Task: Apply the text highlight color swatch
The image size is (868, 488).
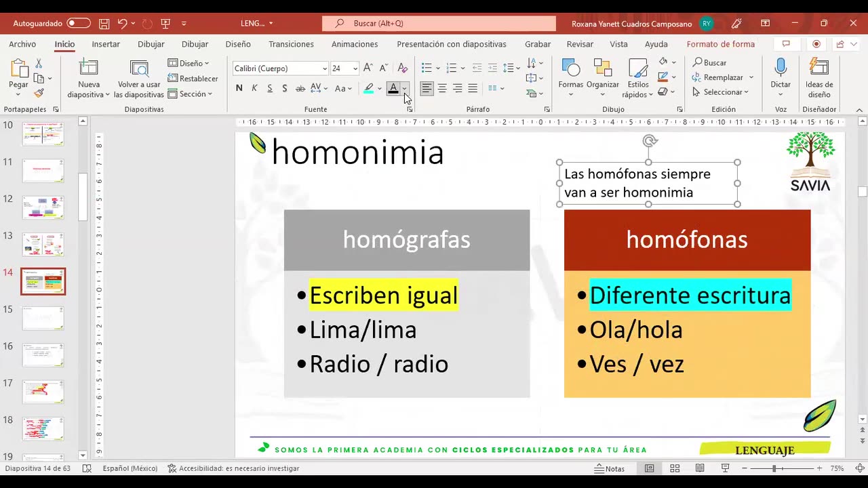Action: pyautogui.click(x=369, y=88)
